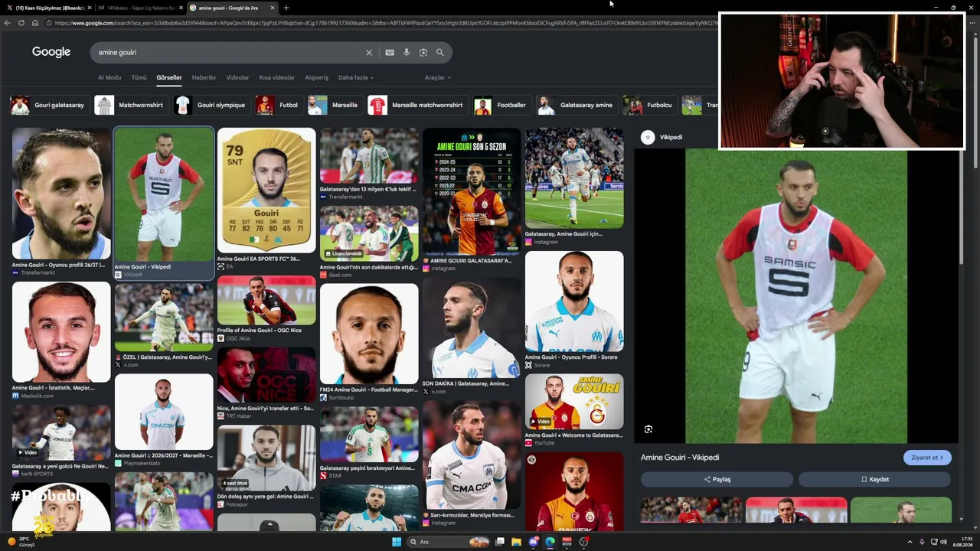Go back with the browser back arrow
Image resolution: width=980 pixels, height=551 pixels.
pyautogui.click(x=8, y=23)
